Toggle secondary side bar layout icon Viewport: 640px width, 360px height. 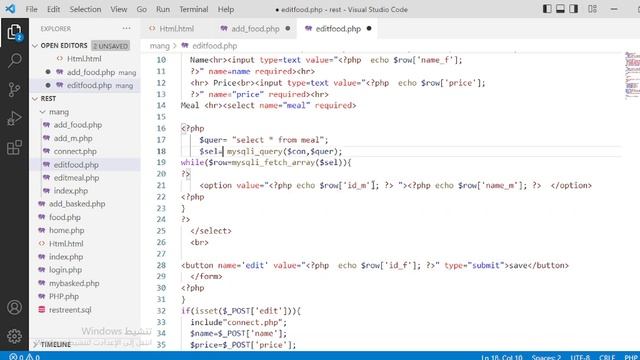click(x=573, y=9)
